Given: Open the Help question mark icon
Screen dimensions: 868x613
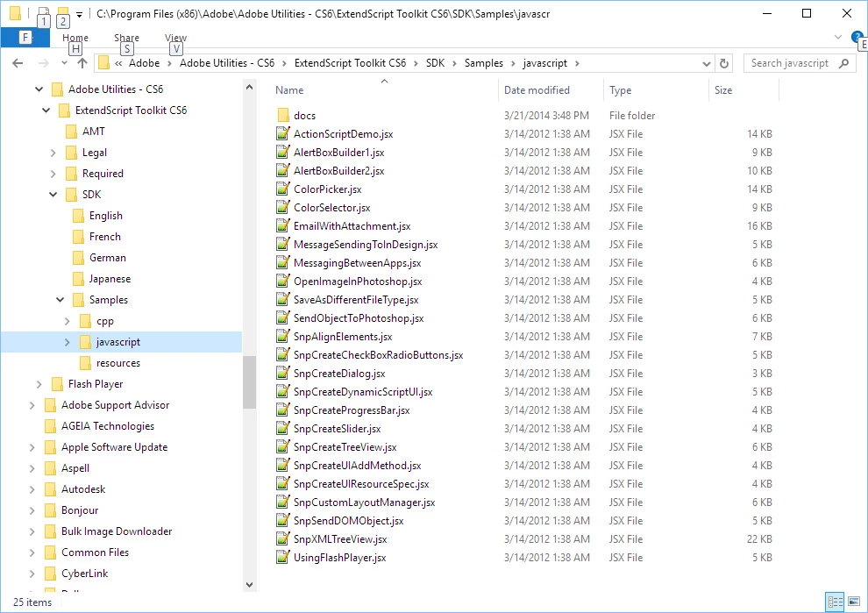Looking at the screenshot, I should pos(857,37).
